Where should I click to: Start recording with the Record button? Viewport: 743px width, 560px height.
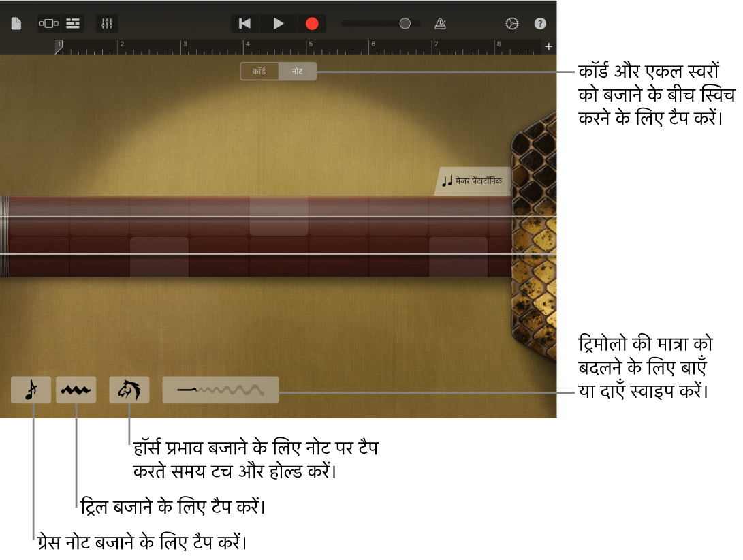click(312, 24)
